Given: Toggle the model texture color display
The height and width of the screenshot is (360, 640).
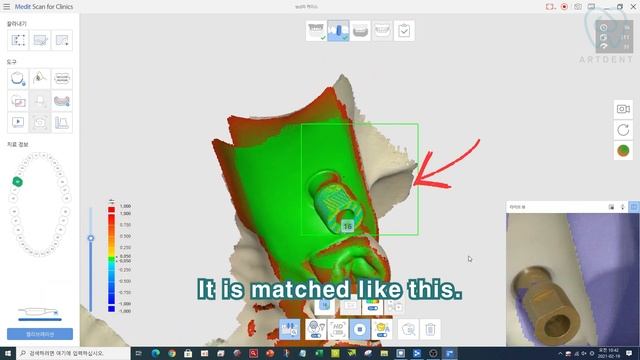Looking at the screenshot, I should 623,151.
